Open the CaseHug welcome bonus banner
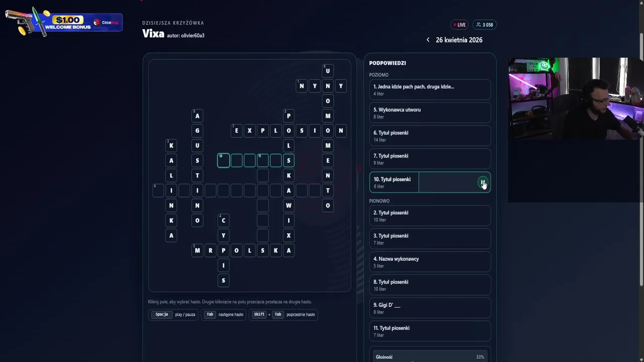The width and height of the screenshot is (644, 362). point(64,22)
